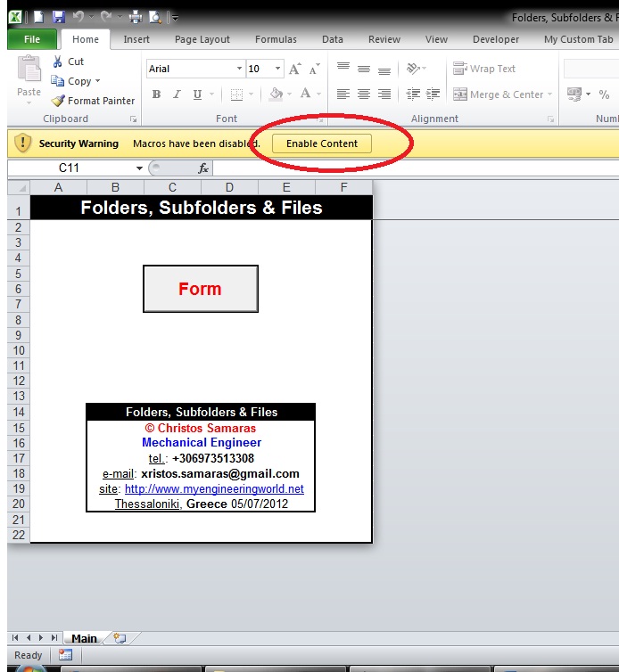Click the Increase Indent icon
Image resolution: width=619 pixels, height=672 pixels.
pyautogui.click(x=433, y=94)
